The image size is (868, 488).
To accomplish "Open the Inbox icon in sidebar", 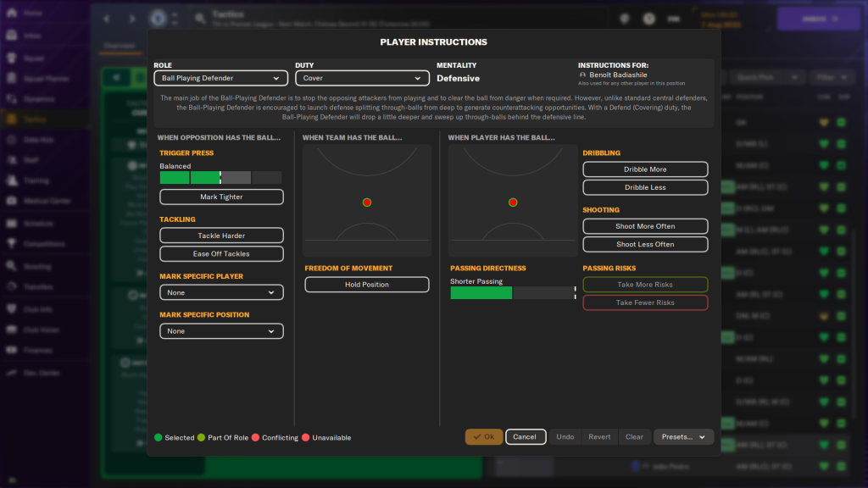I will click(x=13, y=36).
